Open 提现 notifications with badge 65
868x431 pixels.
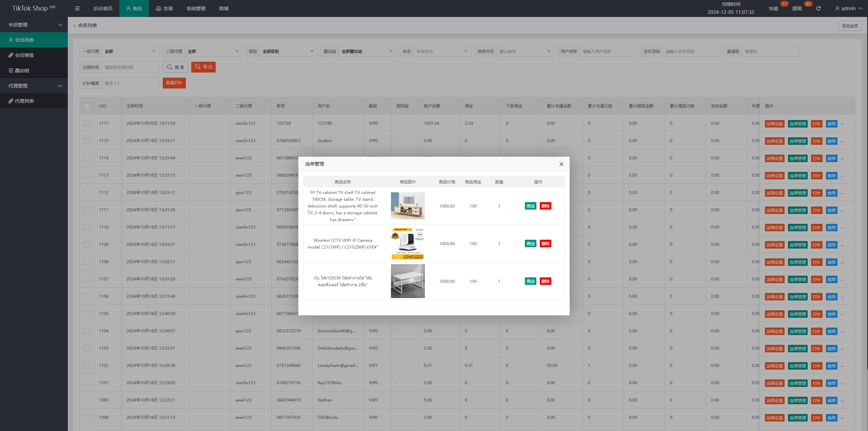pos(797,8)
